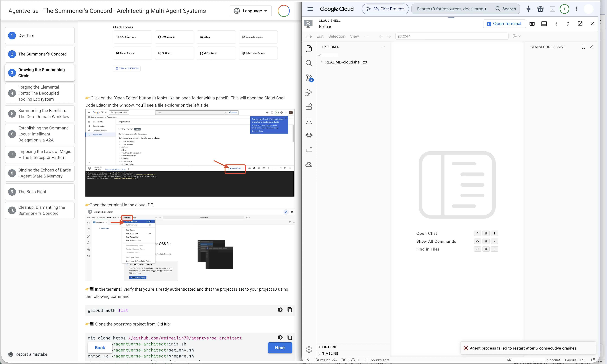The height and width of the screenshot is (364, 607).
Task: Click the Search button in Cloud header
Action: pyautogui.click(x=506, y=9)
